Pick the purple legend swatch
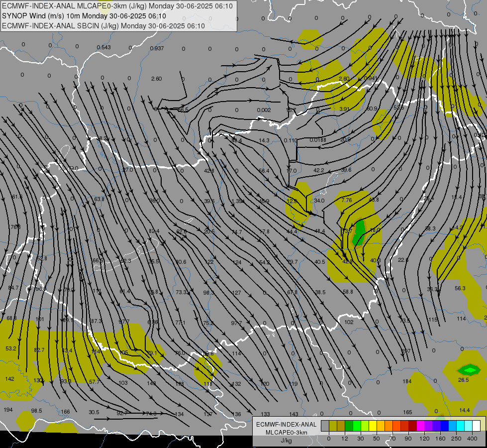Screen dimensions: 487x448 click(429, 426)
